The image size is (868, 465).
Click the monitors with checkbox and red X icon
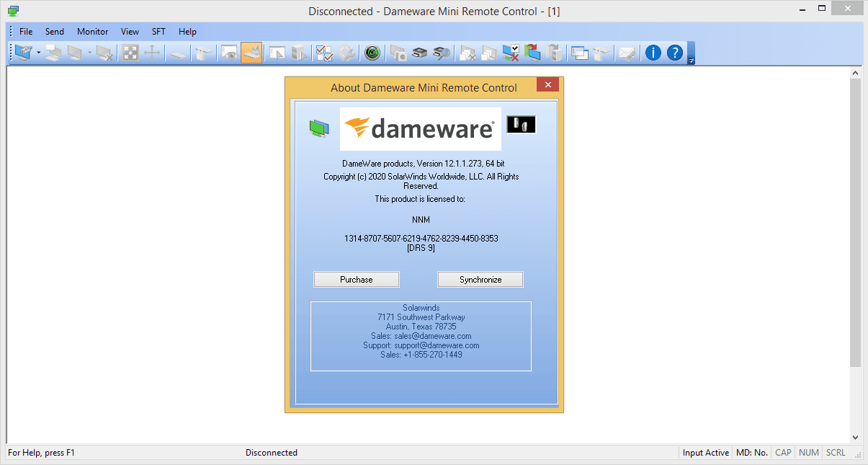pos(511,53)
